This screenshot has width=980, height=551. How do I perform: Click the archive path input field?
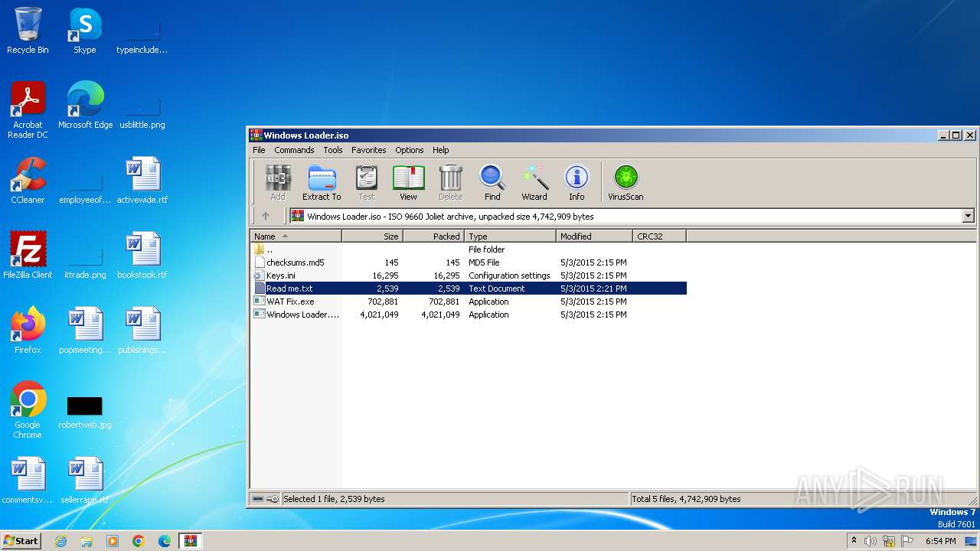[626, 217]
